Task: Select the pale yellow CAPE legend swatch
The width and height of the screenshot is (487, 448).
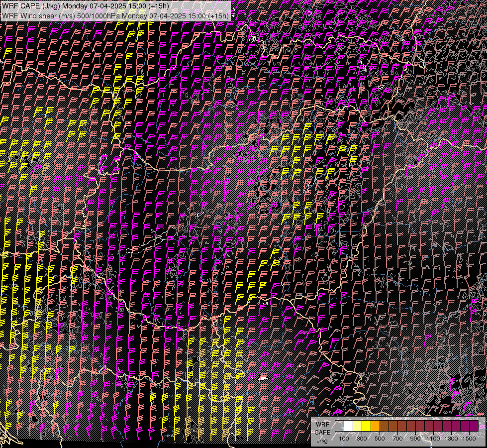Action: tap(358, 426)
